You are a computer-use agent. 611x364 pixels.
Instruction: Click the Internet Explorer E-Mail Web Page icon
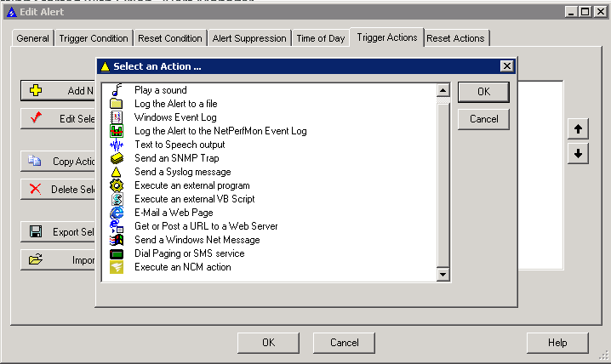click(116, 213)
